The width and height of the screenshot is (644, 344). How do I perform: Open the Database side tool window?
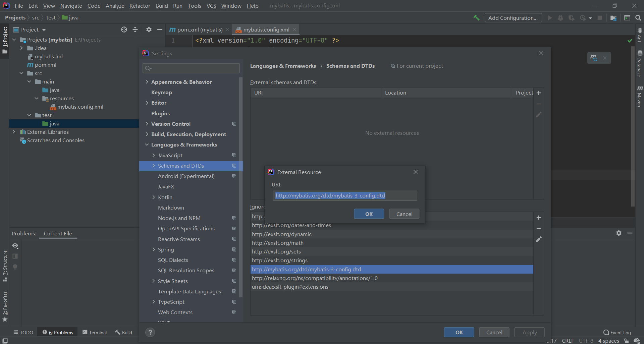coord(640,63)
